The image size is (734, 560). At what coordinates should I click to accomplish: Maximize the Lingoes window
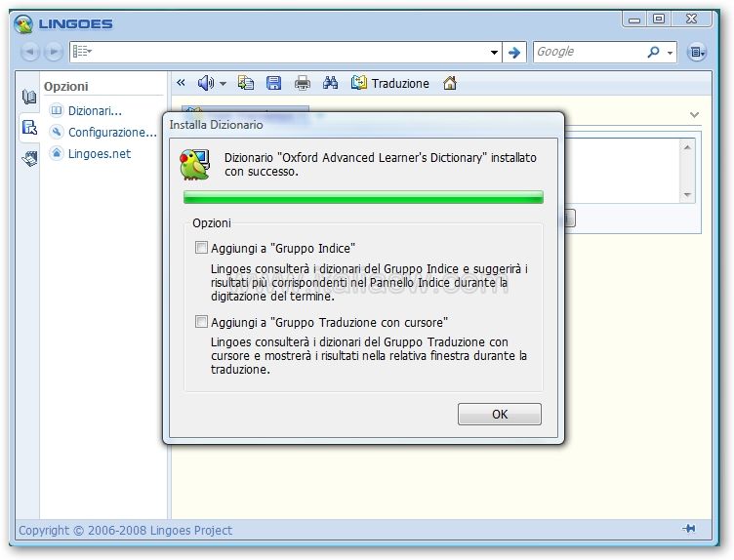click(659, 20)
